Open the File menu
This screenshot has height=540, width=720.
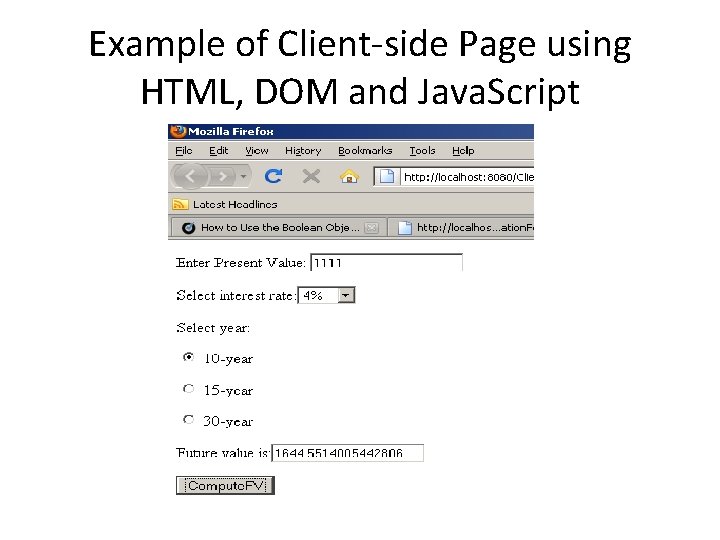click(184, 151)
